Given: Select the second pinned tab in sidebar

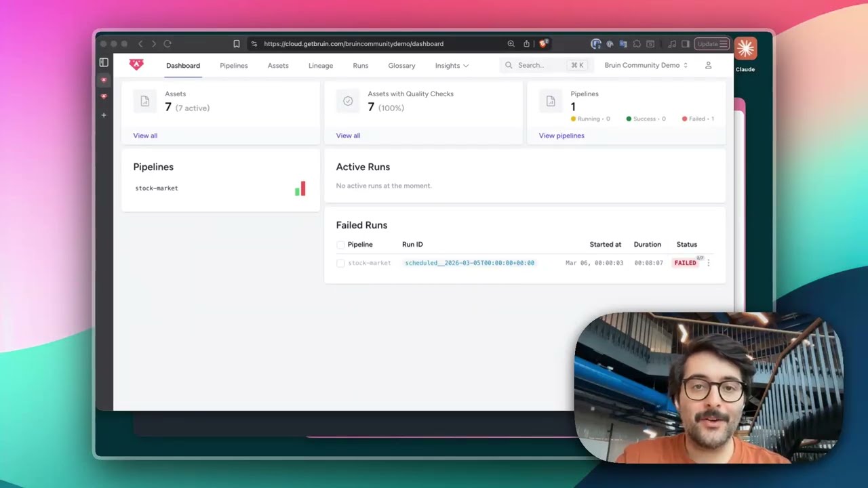Looking at the screenshot, I should pyautogui.click(x=104, y=96).
